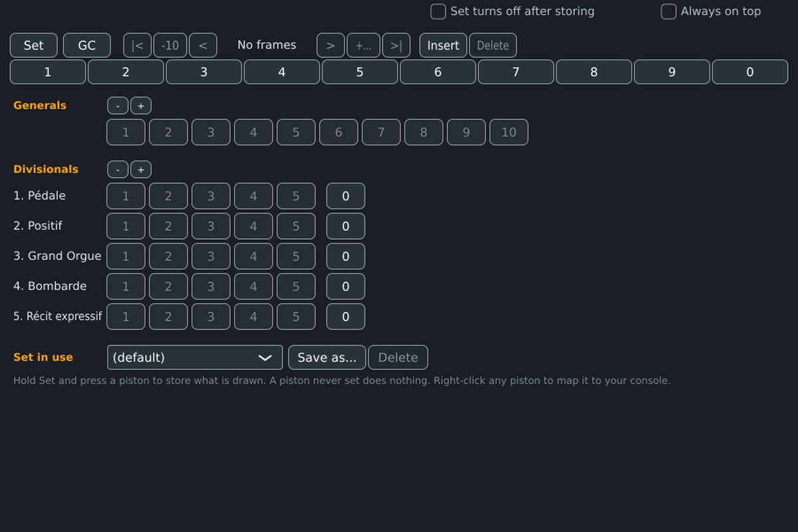The height and width of the screenshot is (532, 798).
Task: Select wide numeric piston 2
Action: tap(126, 72)
